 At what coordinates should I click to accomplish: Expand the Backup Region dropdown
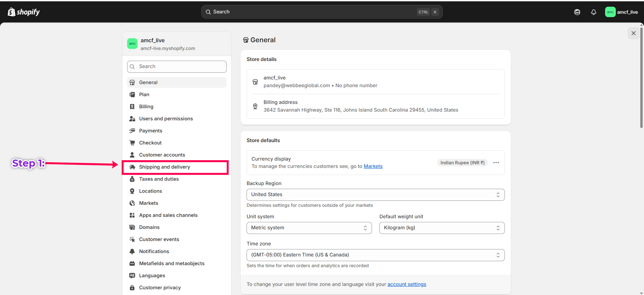[x=375, y=195]
